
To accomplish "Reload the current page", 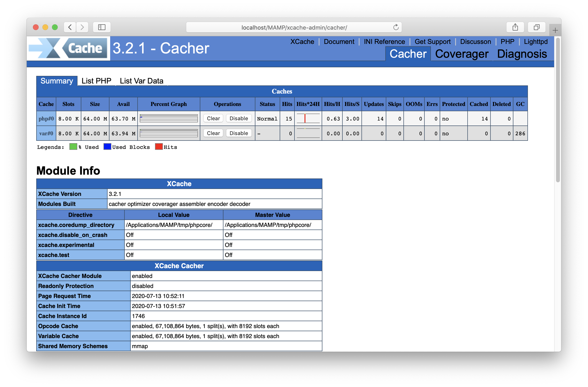I will (396, 27).
